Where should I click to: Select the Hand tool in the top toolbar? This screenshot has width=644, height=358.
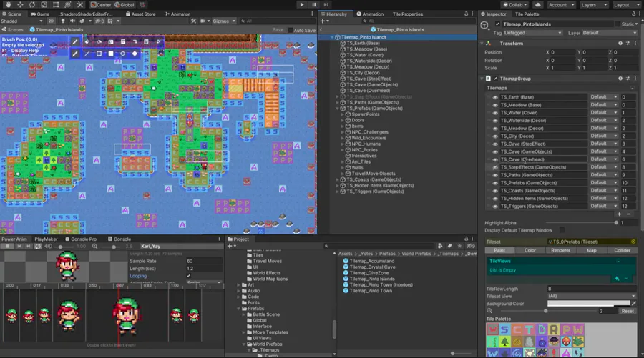(8, 4)
